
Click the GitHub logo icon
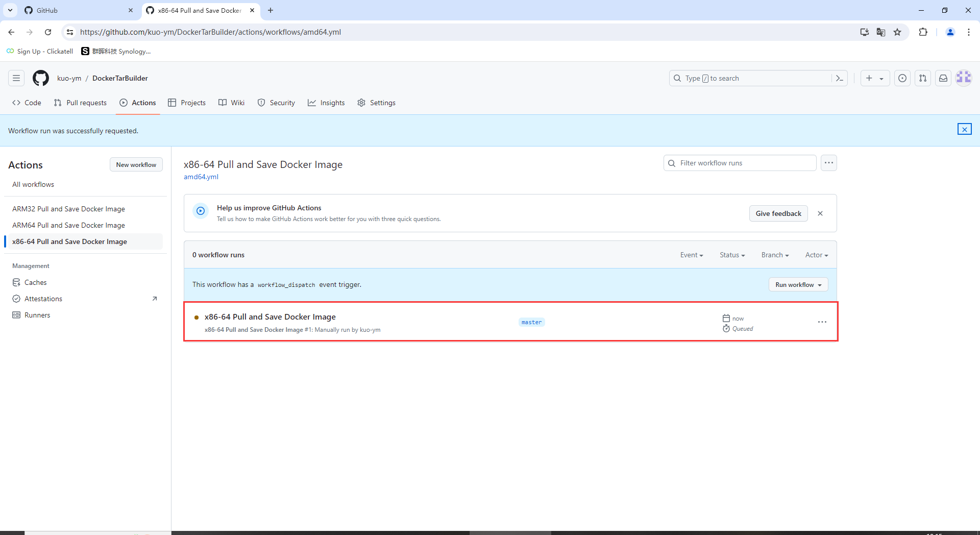[40, 78]
